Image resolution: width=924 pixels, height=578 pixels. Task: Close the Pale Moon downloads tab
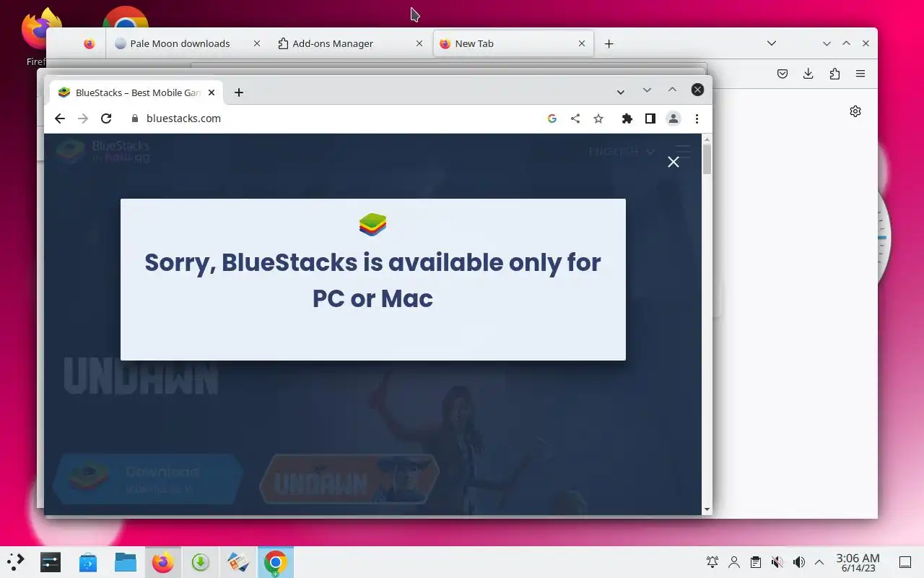pyautogui.click(x=256, y=43)
